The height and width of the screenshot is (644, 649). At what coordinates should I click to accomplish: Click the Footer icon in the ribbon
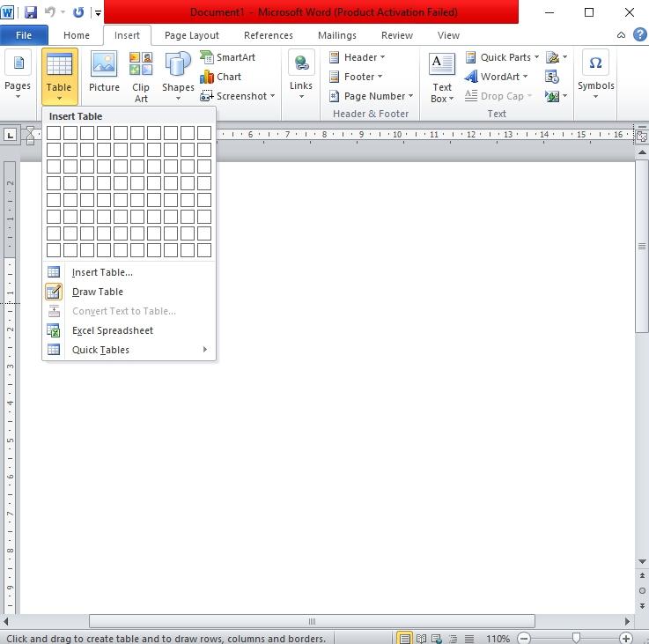334,77
